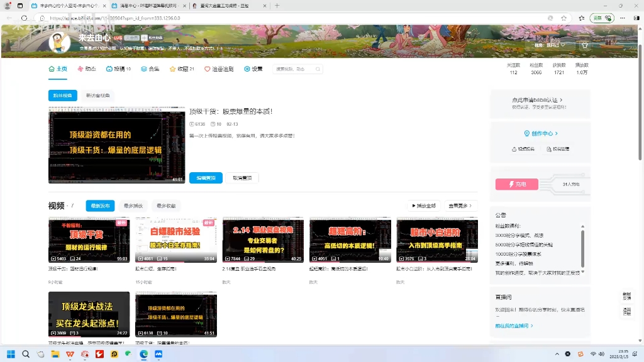Sort videos by 最多收藏
Viewport: 644px width, 362px height.
(x=166, y=206)
